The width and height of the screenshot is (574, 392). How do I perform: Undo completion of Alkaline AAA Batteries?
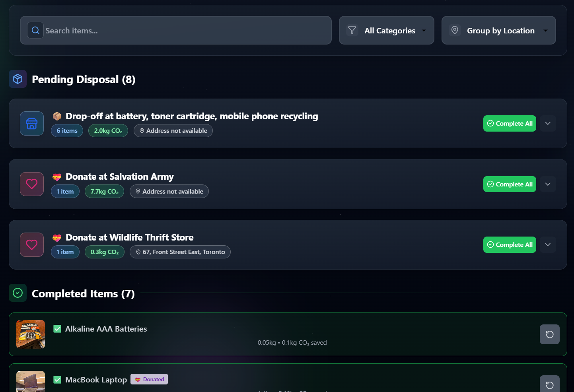[x=549, y=334]
